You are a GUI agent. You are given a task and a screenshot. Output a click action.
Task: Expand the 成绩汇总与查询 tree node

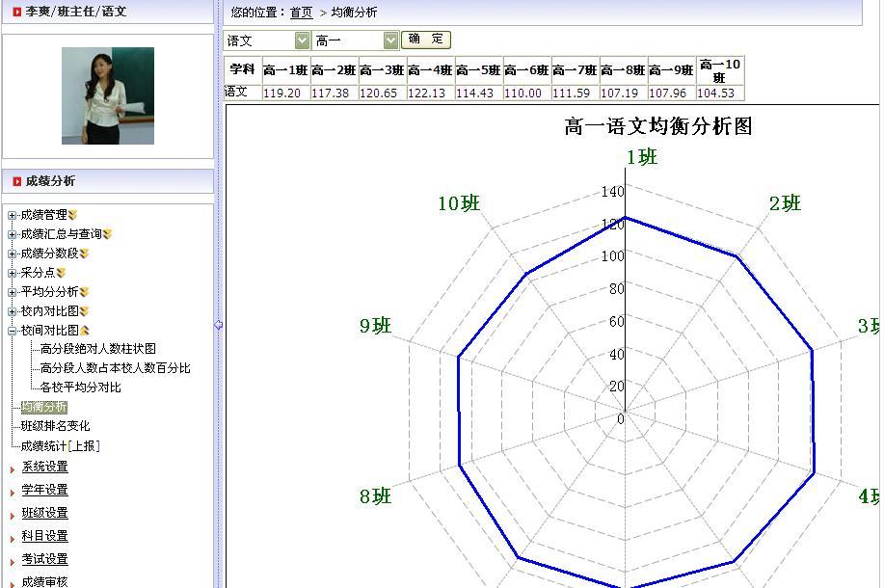12,234
